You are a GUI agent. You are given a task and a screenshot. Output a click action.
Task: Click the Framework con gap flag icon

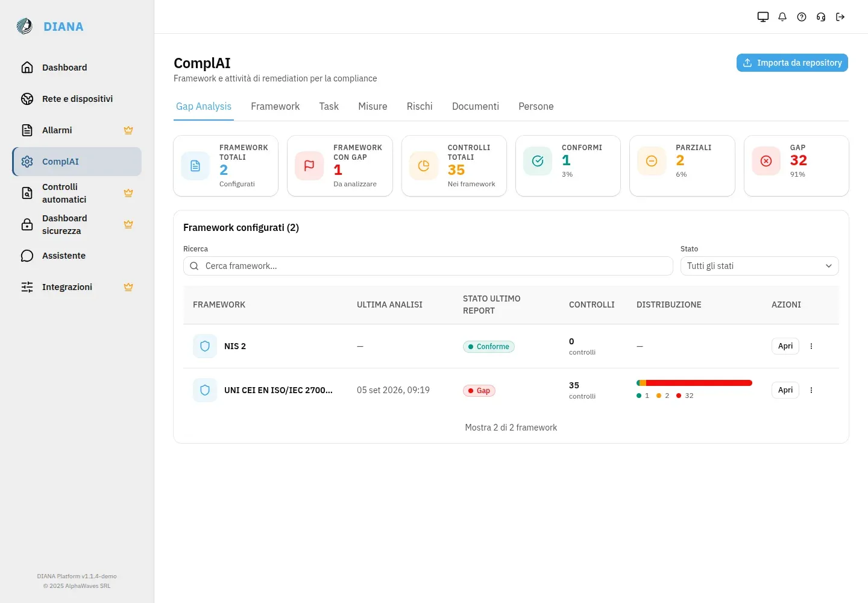point(309,166)
